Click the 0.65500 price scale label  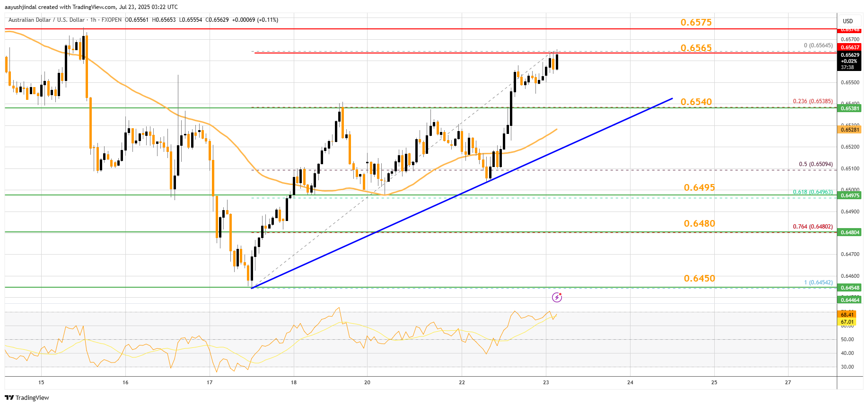click(850, 82)
